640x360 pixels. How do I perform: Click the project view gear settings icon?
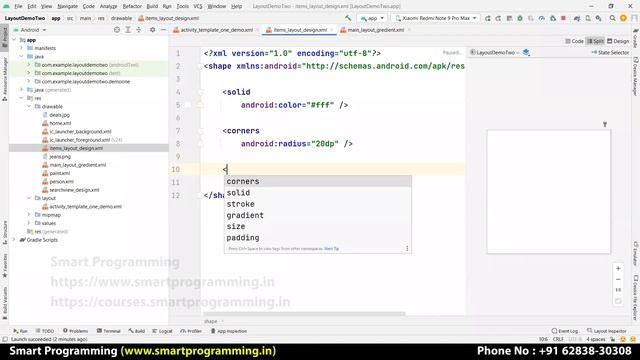(152, 30)
